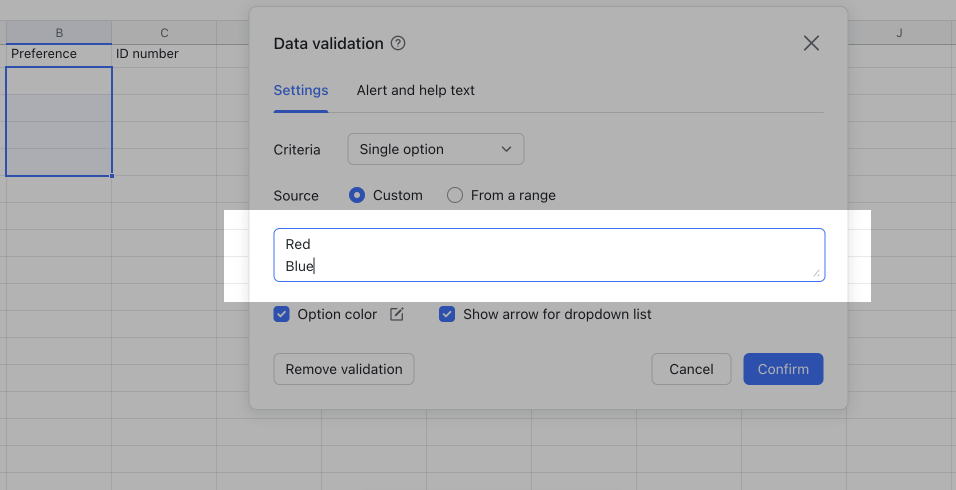The image size is (956, 490).
Task: Click the help question mark icon
Action: pyautogui.click(x=398, y=44)
